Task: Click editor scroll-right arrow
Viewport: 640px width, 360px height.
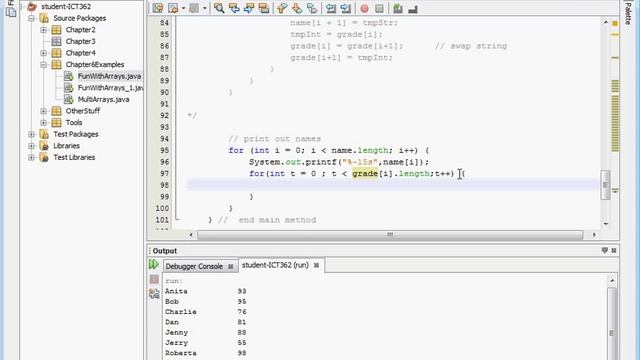Action: [594, 235]
